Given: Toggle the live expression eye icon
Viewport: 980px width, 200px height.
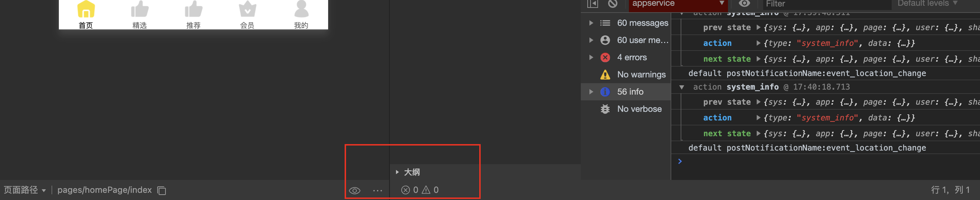Looking at the screenshot, I should point(745,4).
